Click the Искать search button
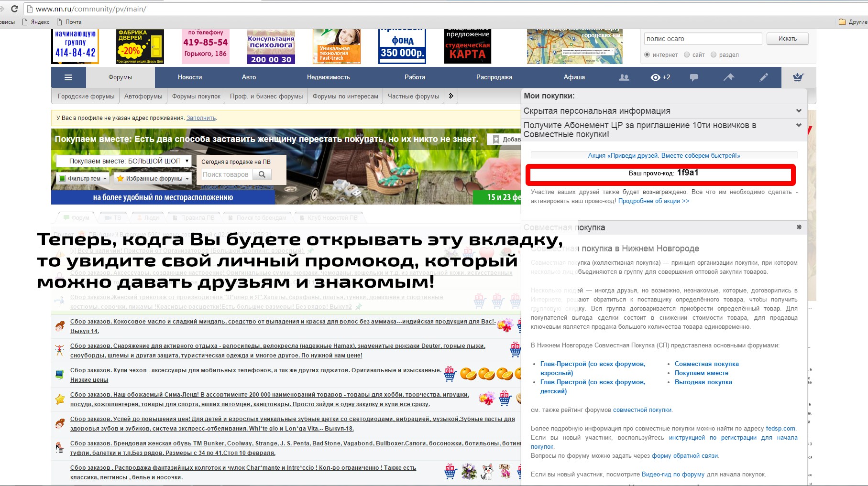This screenshot has width=868, height=486. pos(787,39)
